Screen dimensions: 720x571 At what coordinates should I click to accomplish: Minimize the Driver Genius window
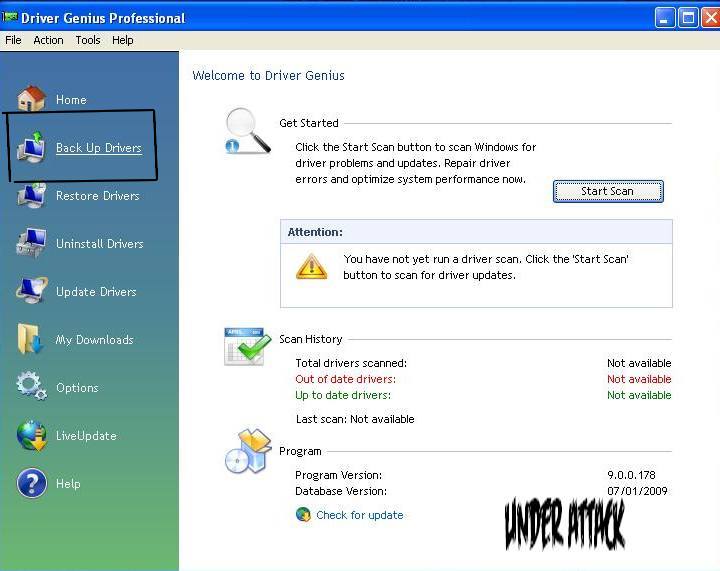tap(664, 18)
